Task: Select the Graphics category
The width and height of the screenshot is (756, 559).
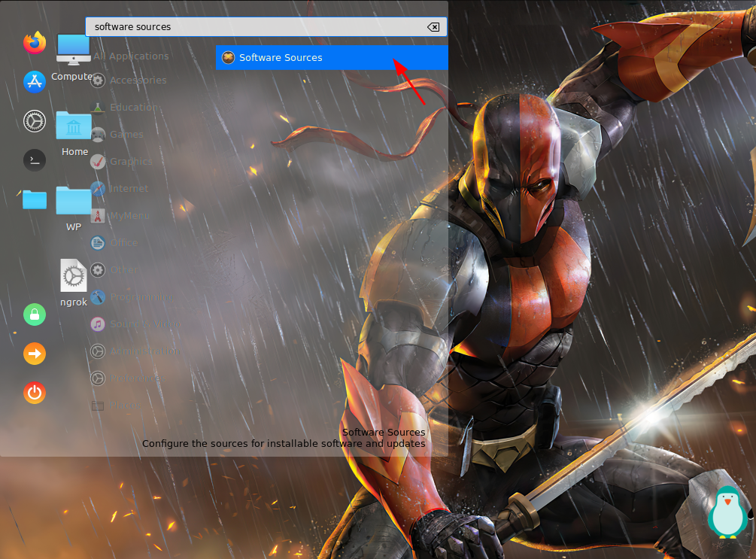Action: click(x=122, y=161)
